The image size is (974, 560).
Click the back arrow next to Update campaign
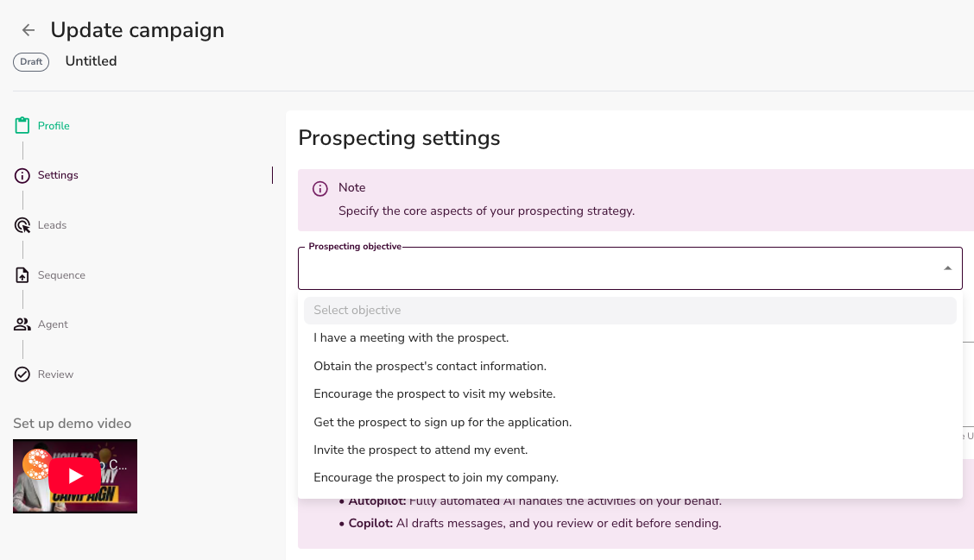coord(28,30)
